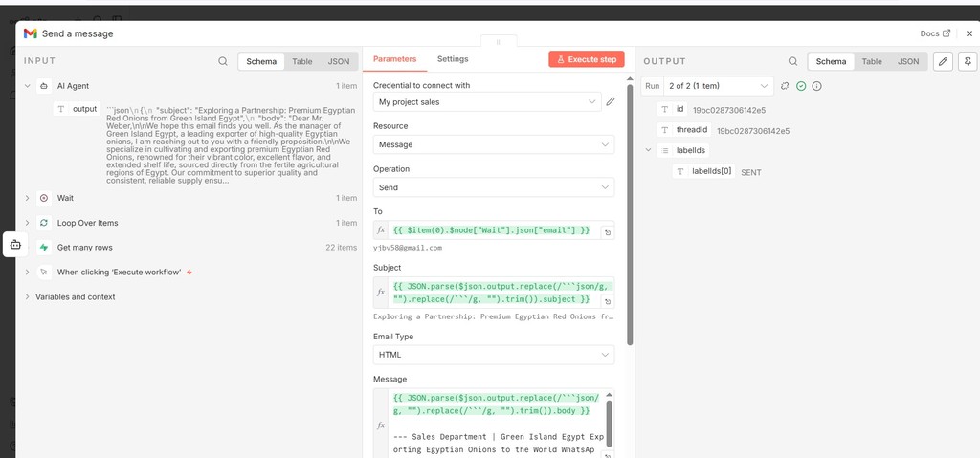The width and height of the screenshot is (980, 458).
Task: Expand When clicking 'Execute workflow' node
Action: click(x=27, y=272)
